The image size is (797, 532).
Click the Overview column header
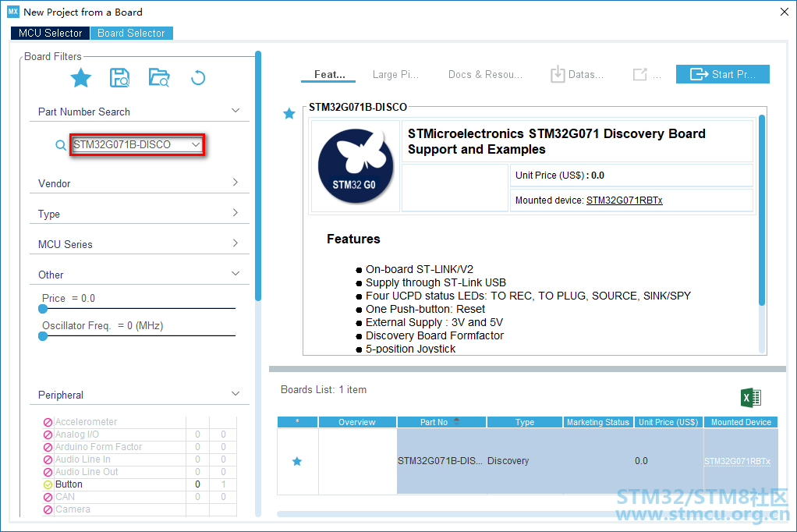(357, 422)
